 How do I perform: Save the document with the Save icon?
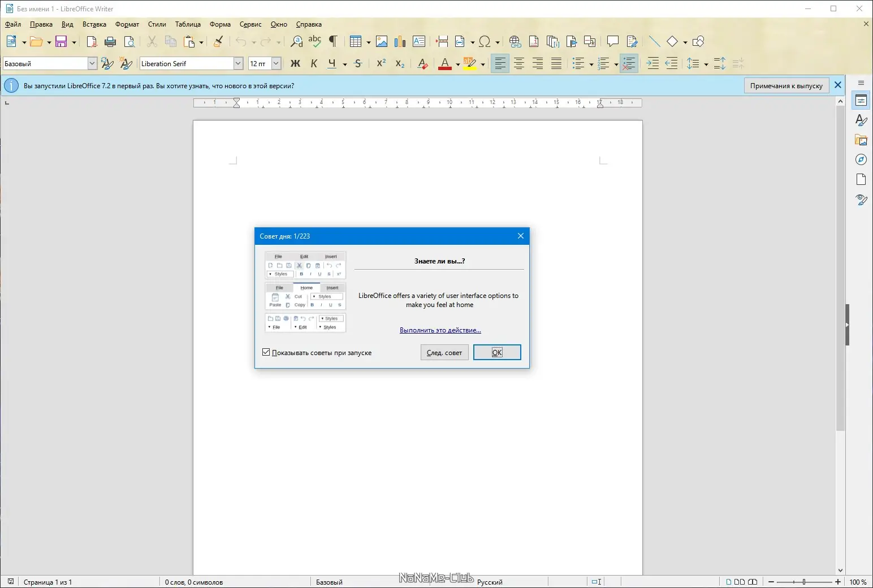(x=61, y=41)
